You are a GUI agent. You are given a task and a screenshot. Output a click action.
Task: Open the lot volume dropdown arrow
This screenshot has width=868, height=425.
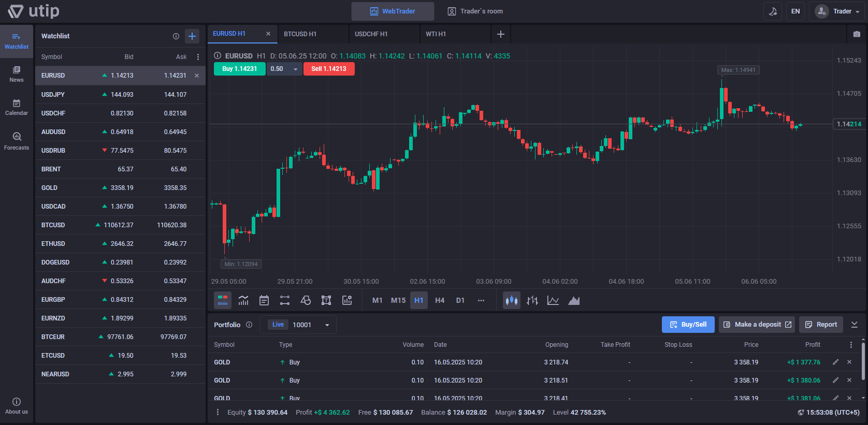pos(296,69)
